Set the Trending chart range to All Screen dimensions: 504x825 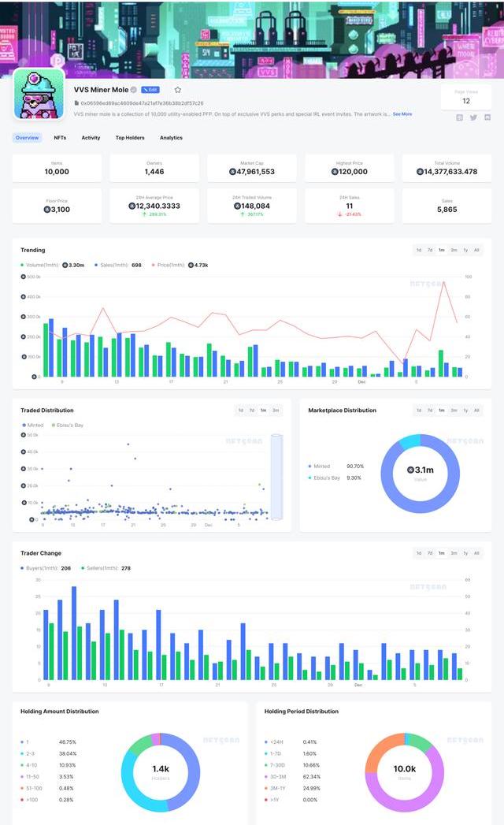click(476, 250)
